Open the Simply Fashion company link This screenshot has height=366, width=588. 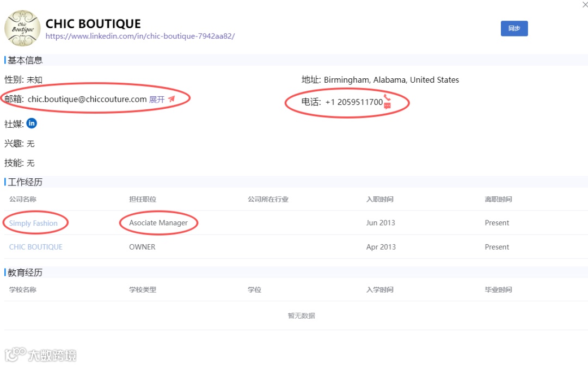33,224
